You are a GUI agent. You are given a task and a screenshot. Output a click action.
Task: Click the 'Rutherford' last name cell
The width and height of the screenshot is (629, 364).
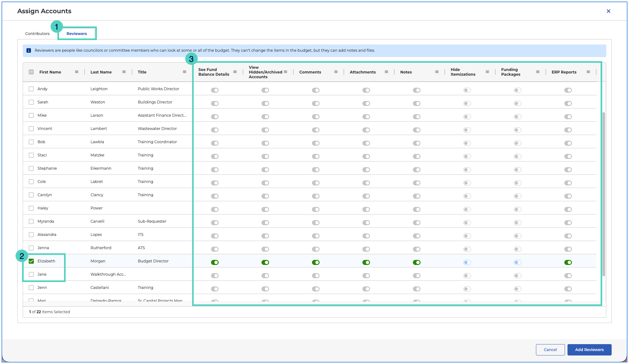click(101, 248)
